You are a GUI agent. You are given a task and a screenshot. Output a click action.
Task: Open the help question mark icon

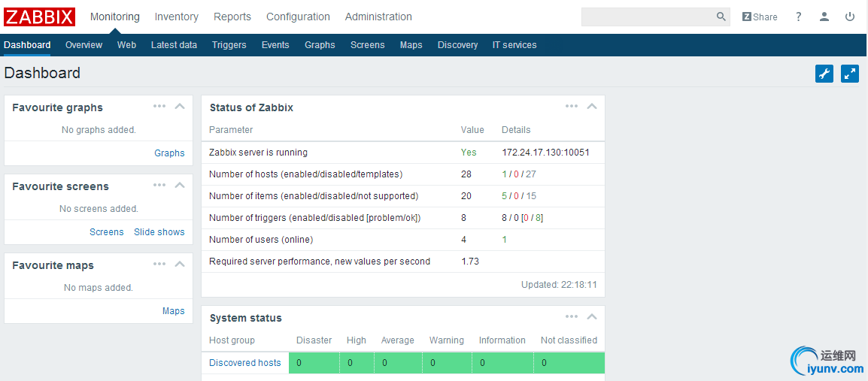pyautogui.click(x=799, y=17)
